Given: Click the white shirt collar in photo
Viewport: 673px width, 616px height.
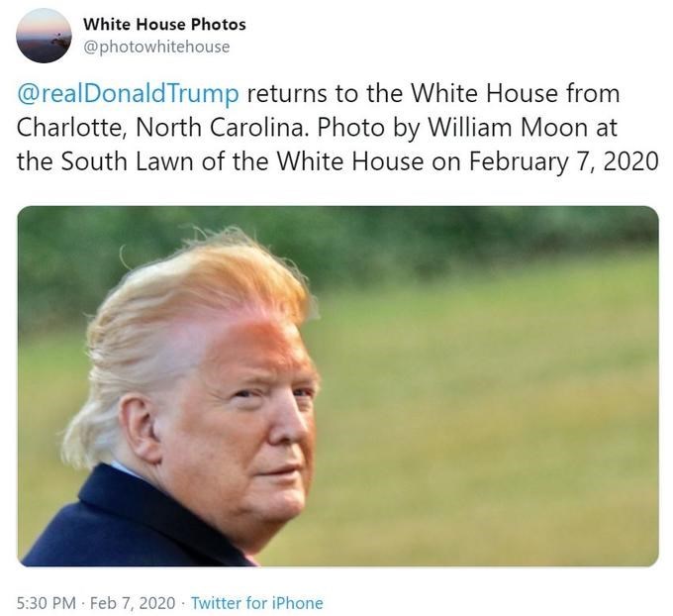Looking at the screenshot, I should click(125, 470).
